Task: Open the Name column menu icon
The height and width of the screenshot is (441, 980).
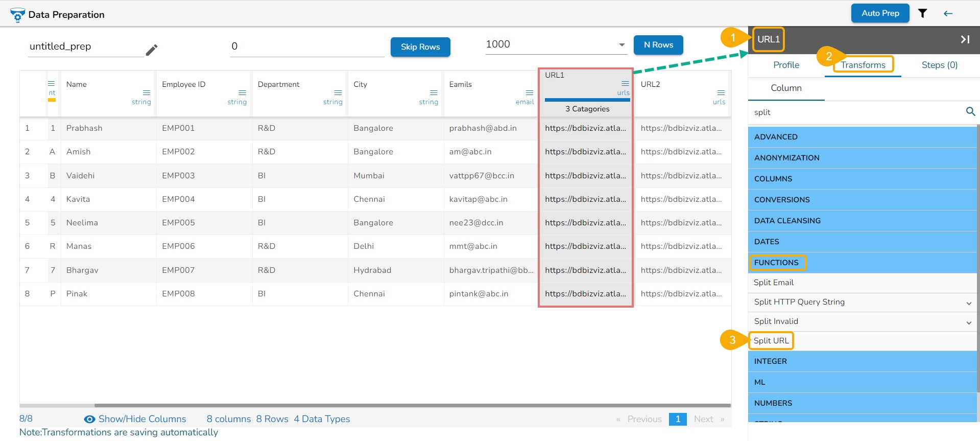Action: [147, 92]
